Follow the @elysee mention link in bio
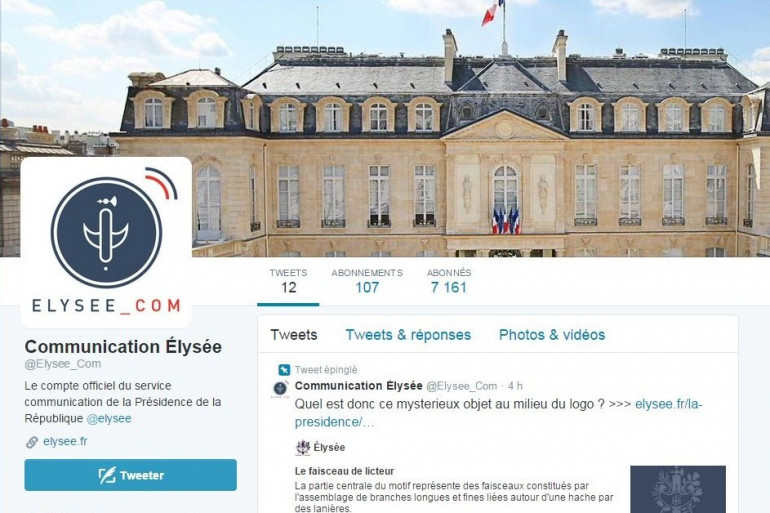770x513 pixels. [109, 419]
